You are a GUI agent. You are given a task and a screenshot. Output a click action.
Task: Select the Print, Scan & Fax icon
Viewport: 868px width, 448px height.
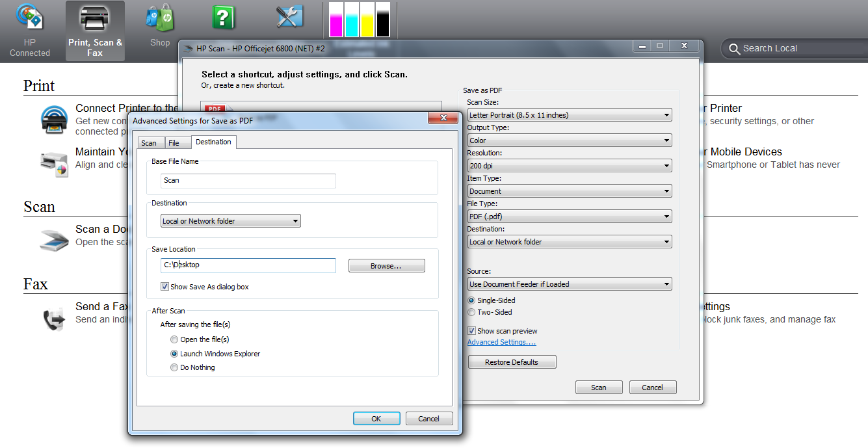(x=95, y=18)
